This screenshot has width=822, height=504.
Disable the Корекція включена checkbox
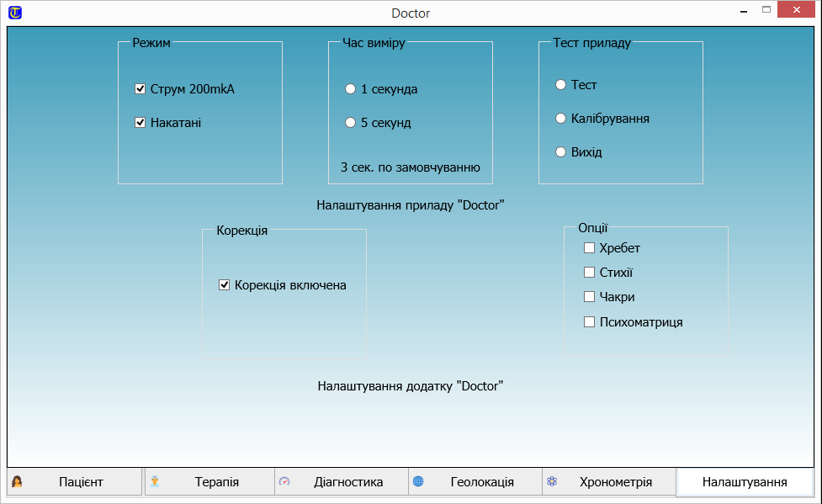225,285
